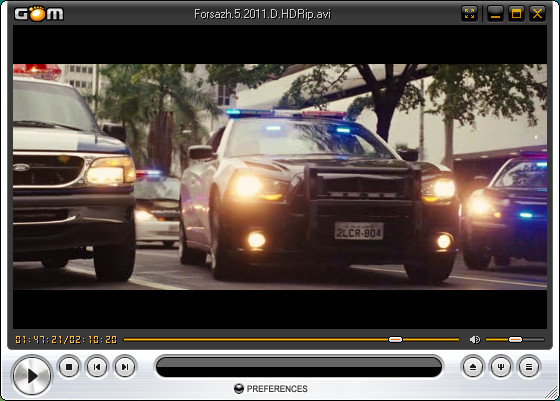Screen dimensions: 560x401
Task: Open PREFERENCES at the bottom
Action: click(271, 389)
